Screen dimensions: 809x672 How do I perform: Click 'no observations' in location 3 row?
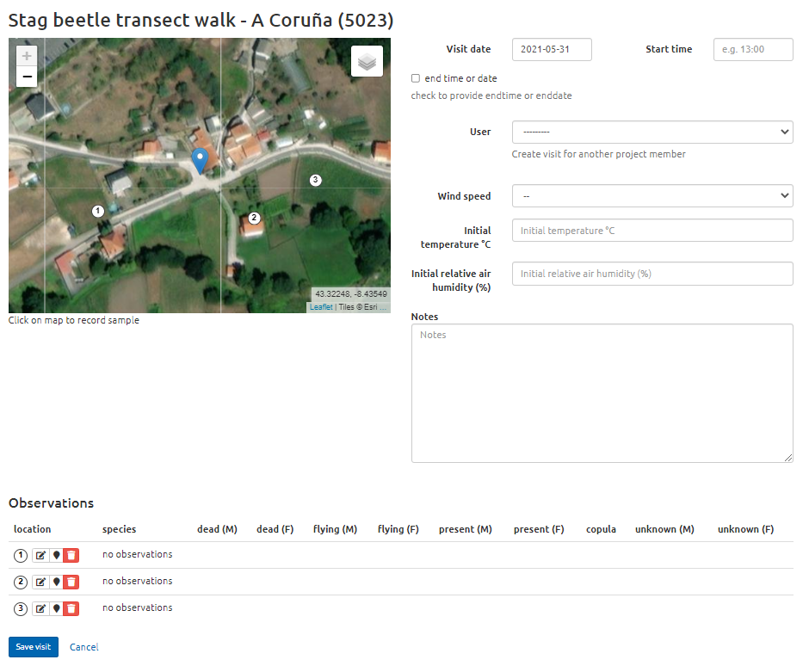tap(137, 608)
